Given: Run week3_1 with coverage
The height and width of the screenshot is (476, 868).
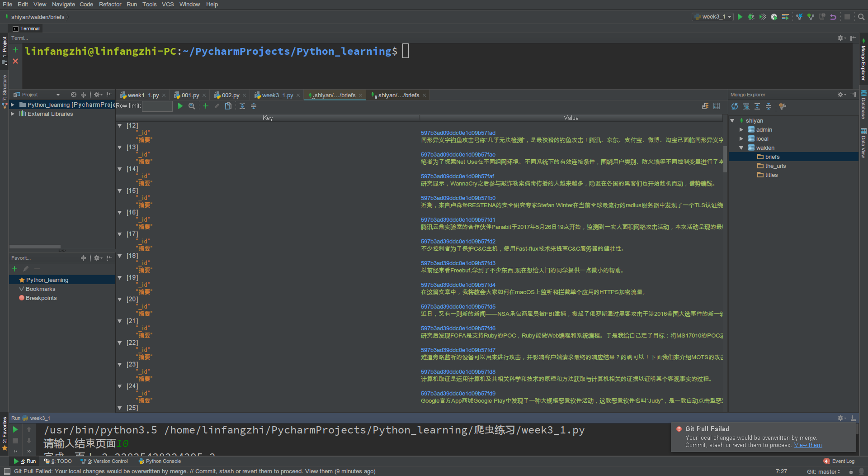Looking at the screenshot, I should click(x=763, y=17).
